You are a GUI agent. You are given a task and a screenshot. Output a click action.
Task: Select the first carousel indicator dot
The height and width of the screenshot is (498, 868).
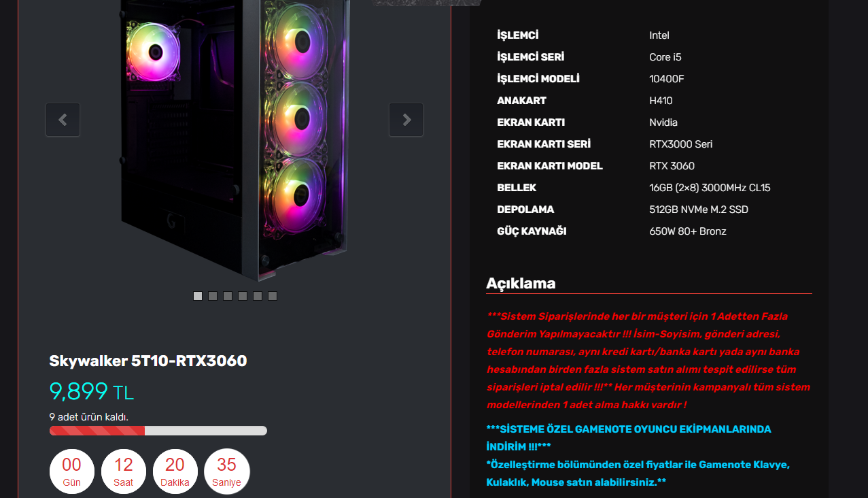198,296
